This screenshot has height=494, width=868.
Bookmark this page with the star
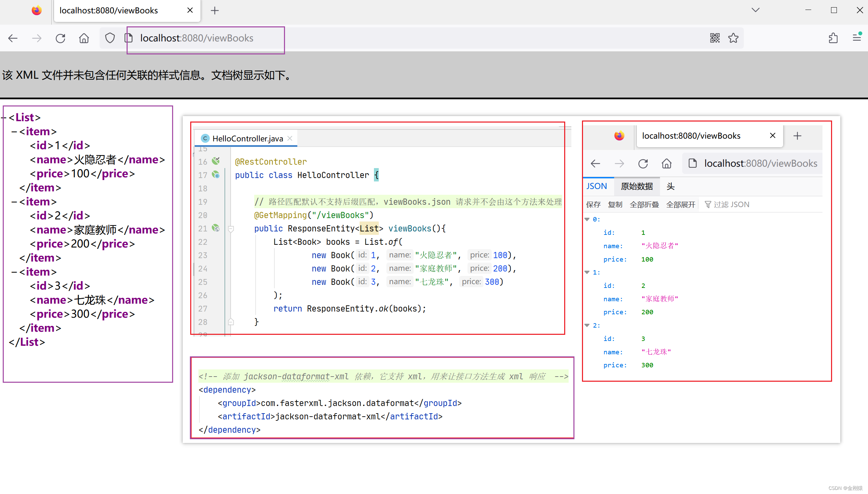733,38
